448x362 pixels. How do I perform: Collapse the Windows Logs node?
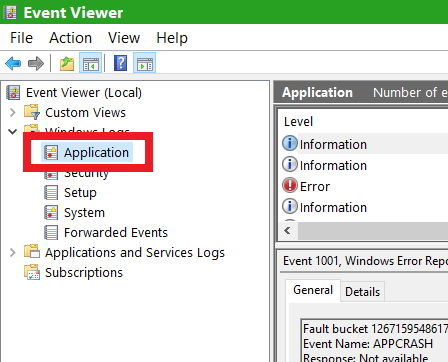[x=13, y=132]
